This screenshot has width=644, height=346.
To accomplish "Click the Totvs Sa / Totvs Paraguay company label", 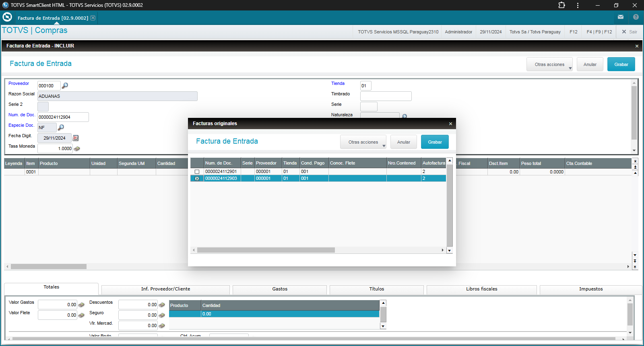I will point(535,32).
